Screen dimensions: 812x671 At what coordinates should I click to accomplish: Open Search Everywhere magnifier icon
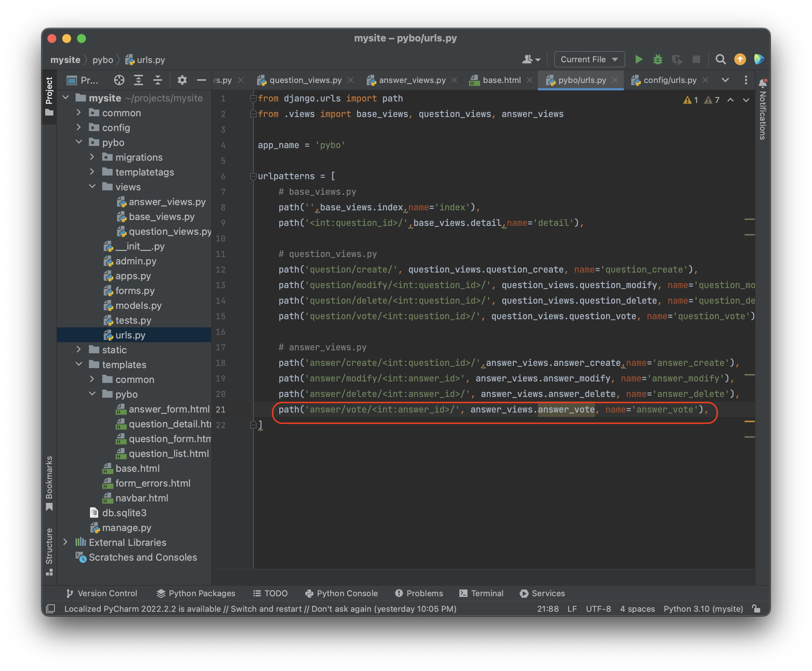click(720, 60)
